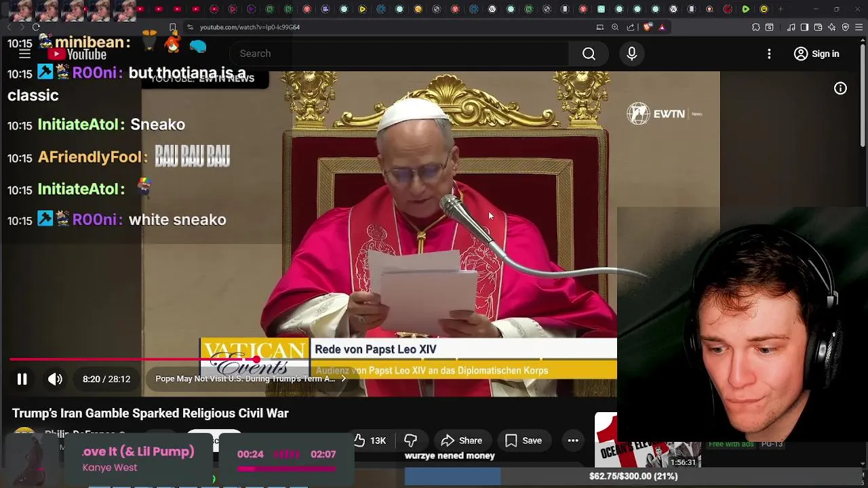Click 'Free with ads' label
Image resolution: width=868 pixels, height=488 pixels.
point(730,444)
